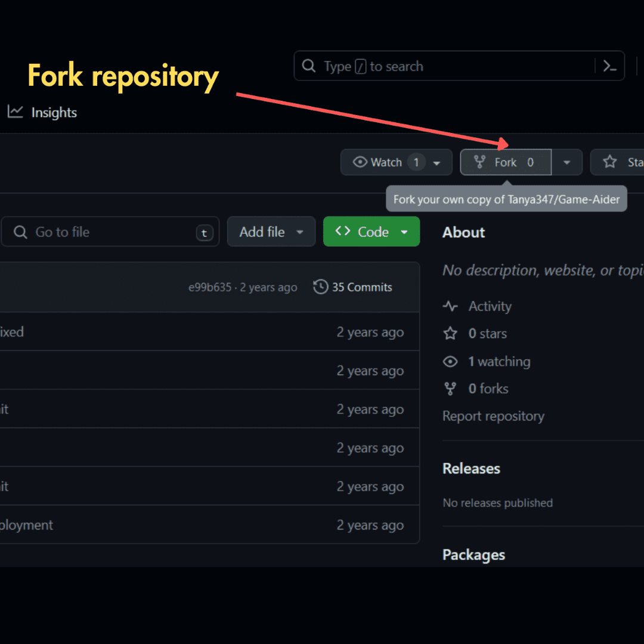Viewport: 644px width, 644px height.
Task: Click the Insights graph icon
Action: coord(16,112)
